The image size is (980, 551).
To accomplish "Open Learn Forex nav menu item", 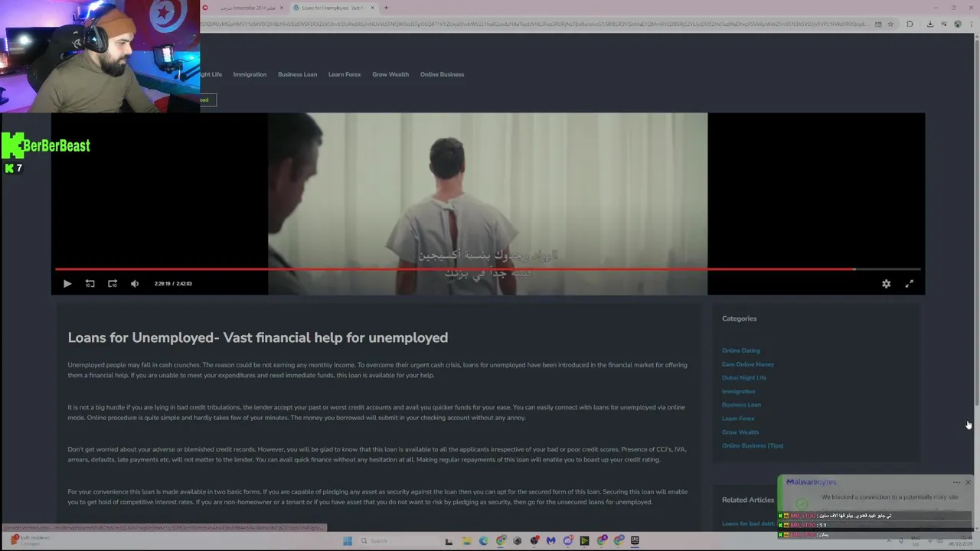I will (345, 74).
